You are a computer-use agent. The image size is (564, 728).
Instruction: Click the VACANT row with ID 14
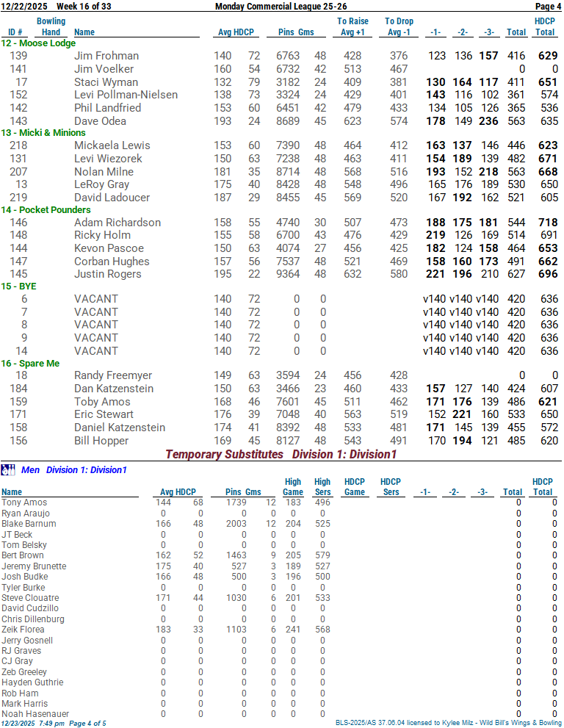282,351
